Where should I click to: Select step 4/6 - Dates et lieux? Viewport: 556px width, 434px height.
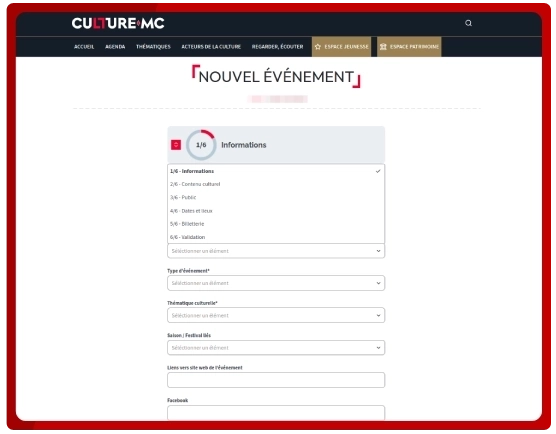click(x=276, y=211)
